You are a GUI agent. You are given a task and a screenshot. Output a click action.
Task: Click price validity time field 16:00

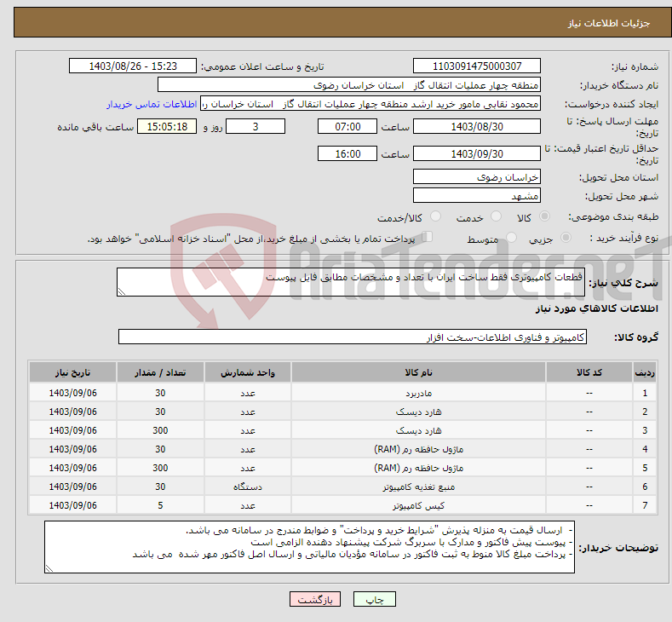click(347, 154)
